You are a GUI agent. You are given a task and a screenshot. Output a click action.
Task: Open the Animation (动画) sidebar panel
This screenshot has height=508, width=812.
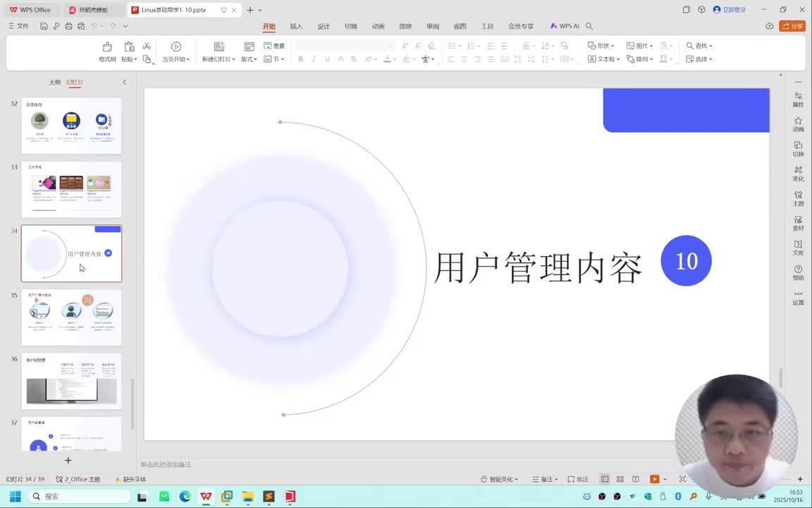click(x=798, y=124)
